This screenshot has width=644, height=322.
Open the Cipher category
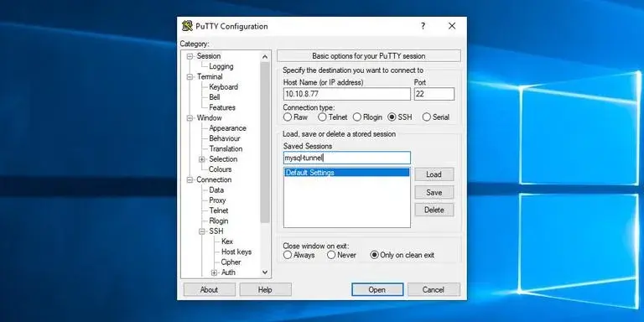(x=231, y=262)
